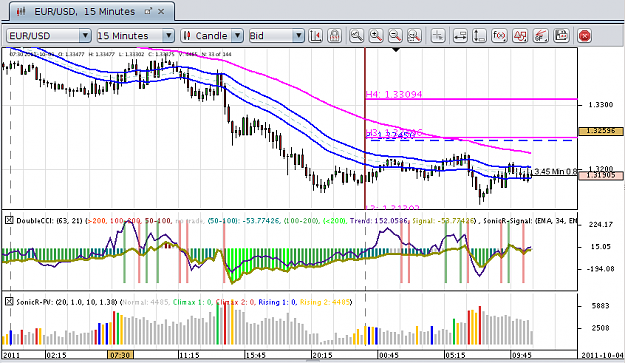This screenshot has width=625, height=363.
Task: Click the 05:15 time axis label
Action: [x=455, y=355]
